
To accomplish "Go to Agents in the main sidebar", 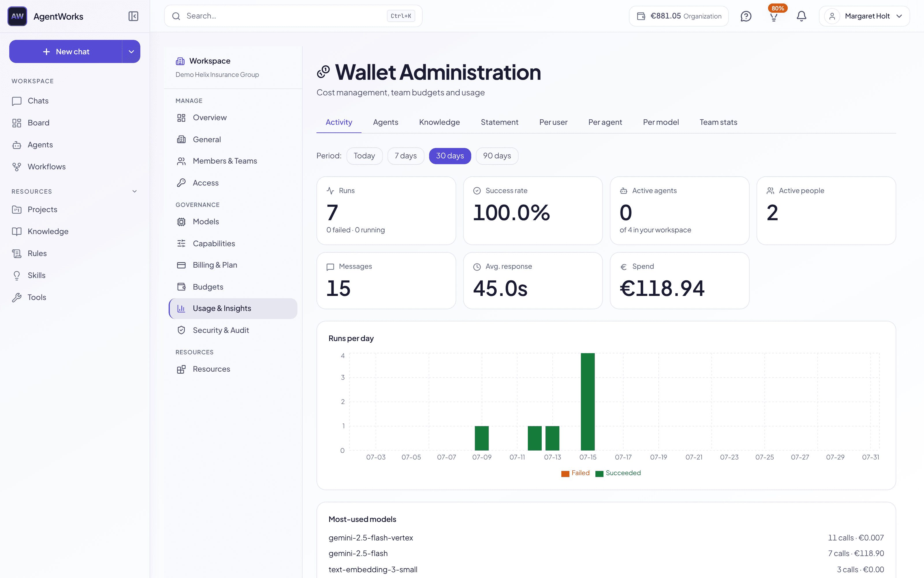I will tap(75, 145).
